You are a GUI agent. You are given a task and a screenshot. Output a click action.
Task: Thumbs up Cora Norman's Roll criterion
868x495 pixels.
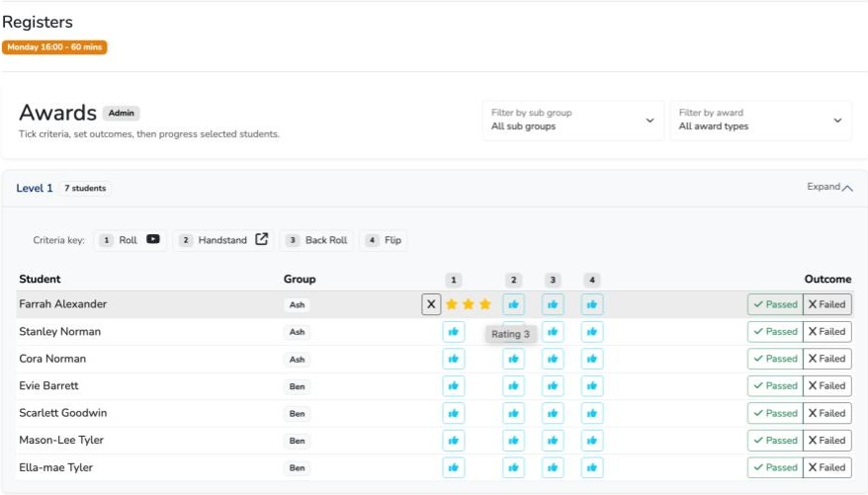click(x=453, y=359)
